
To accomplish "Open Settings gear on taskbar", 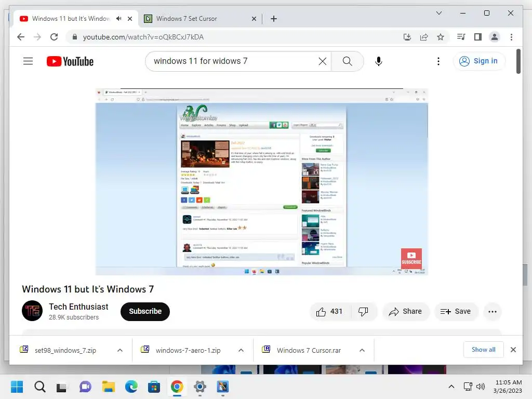I will [200, 387].
